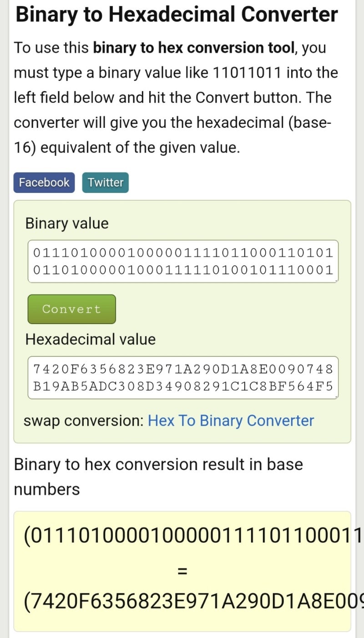Click the Hexadecimal value field label
The image size is (364, 638).
pyautogui.click(x=91, y=339)
